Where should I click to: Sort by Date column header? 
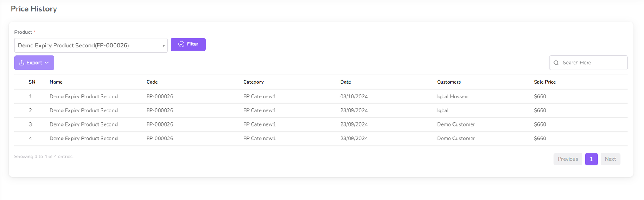click(345, 82)
